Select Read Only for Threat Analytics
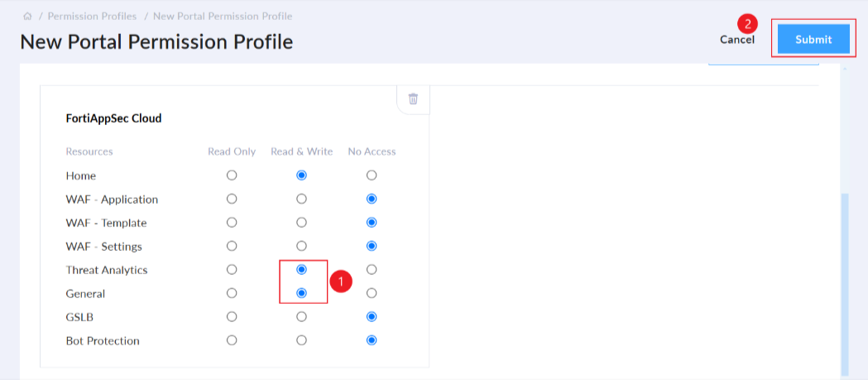868x380 pixels. (232, 270)
